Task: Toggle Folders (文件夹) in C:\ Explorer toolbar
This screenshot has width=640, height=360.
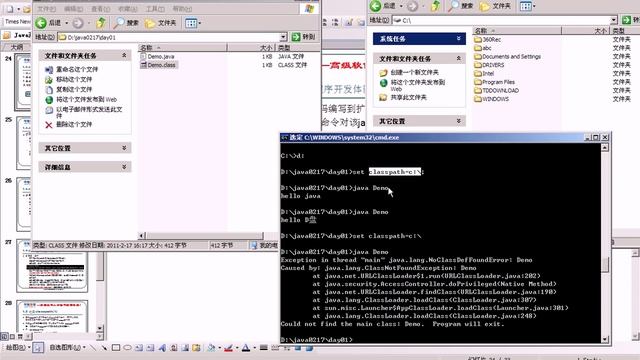Action: tap(495, 6)
